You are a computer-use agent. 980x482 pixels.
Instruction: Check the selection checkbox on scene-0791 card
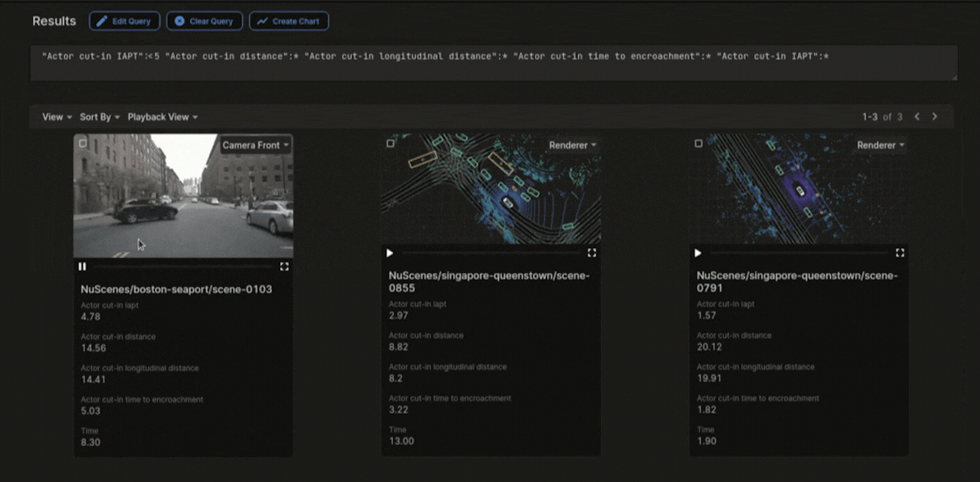[698, 143]
